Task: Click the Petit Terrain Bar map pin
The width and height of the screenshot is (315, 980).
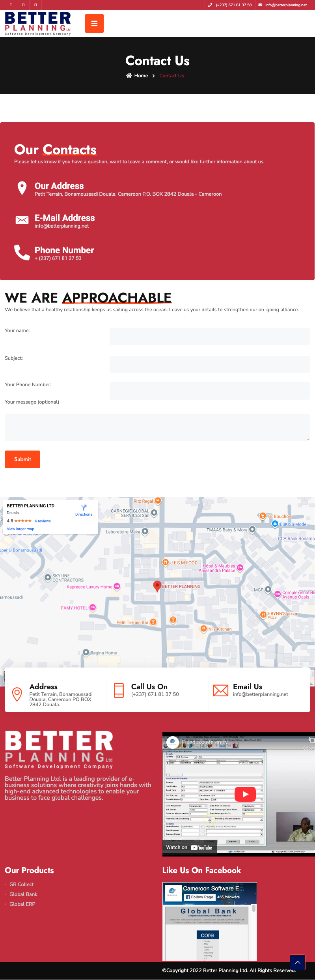Action: point(153,622)
